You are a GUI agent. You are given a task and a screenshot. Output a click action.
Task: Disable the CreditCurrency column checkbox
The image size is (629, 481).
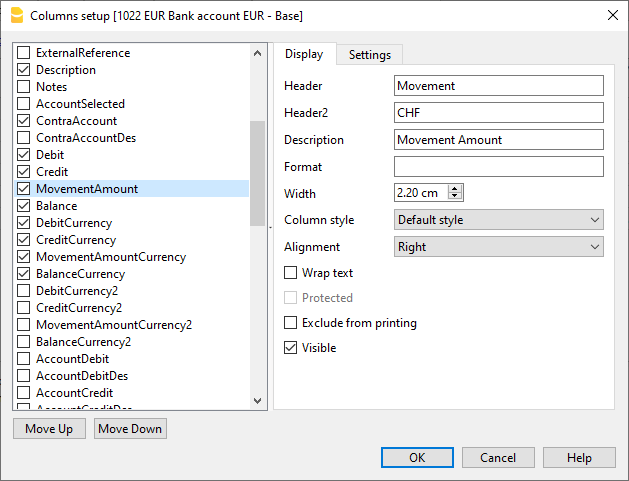(24, 239)
